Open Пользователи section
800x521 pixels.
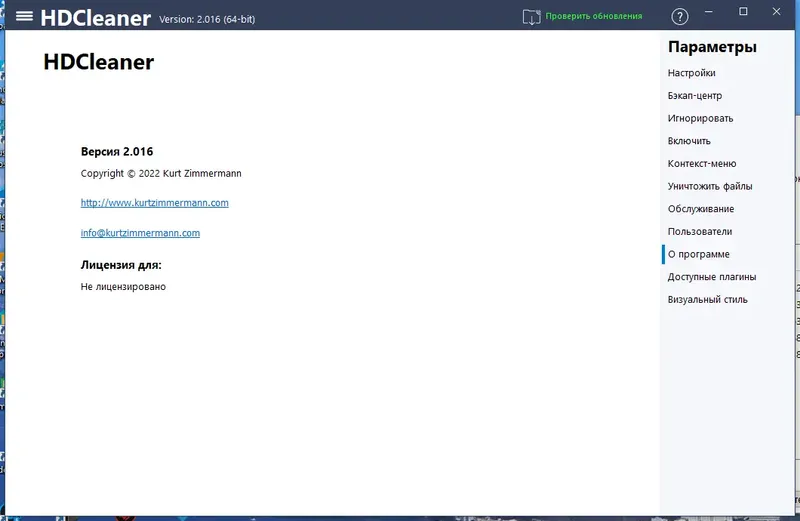pyautogui.click(x=699, y=232)
